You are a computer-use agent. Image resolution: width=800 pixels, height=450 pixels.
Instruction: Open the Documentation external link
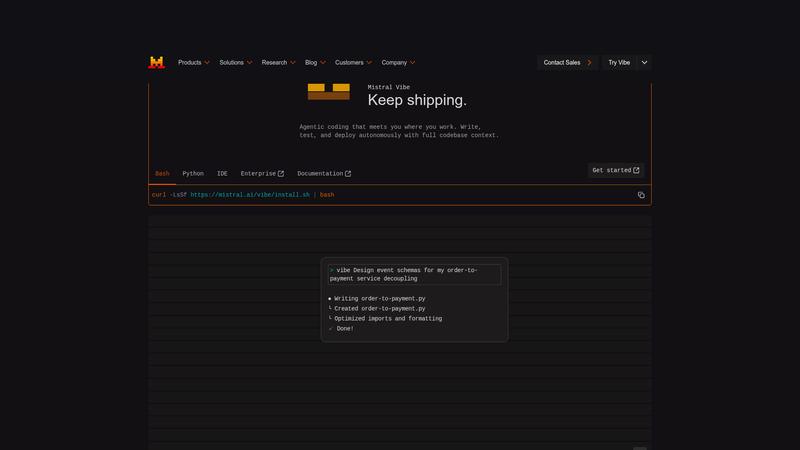point(324,174)
